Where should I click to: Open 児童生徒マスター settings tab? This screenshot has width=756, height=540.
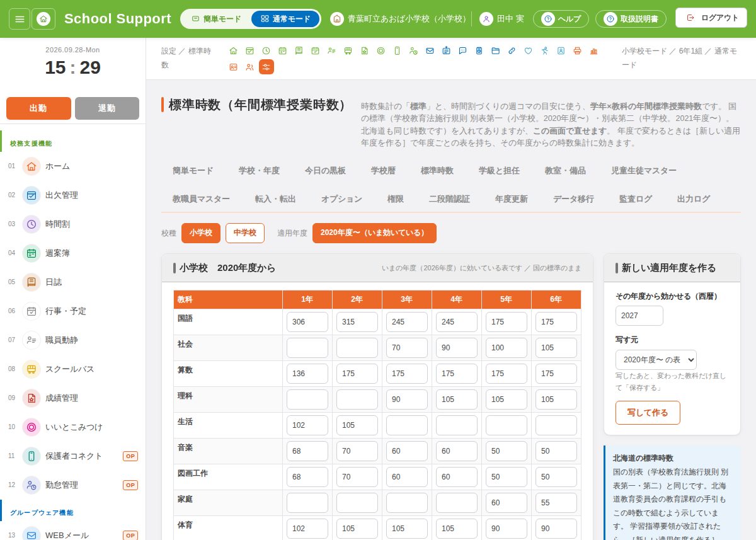pyautogui.click(x=644, y=171)
